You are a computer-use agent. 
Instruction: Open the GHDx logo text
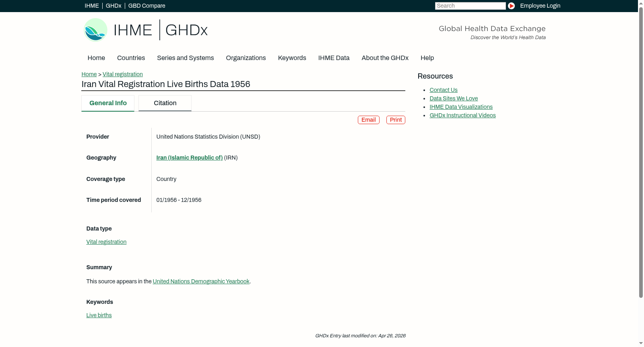(186, 30)
